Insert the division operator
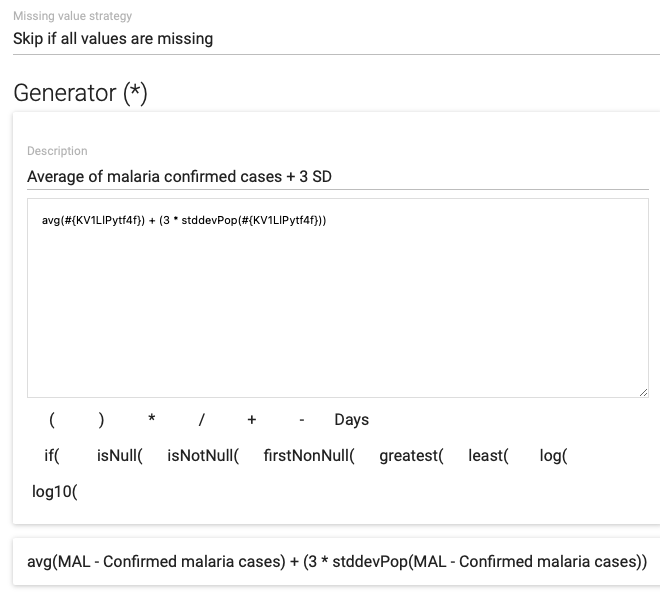 (x=202, y=420)
